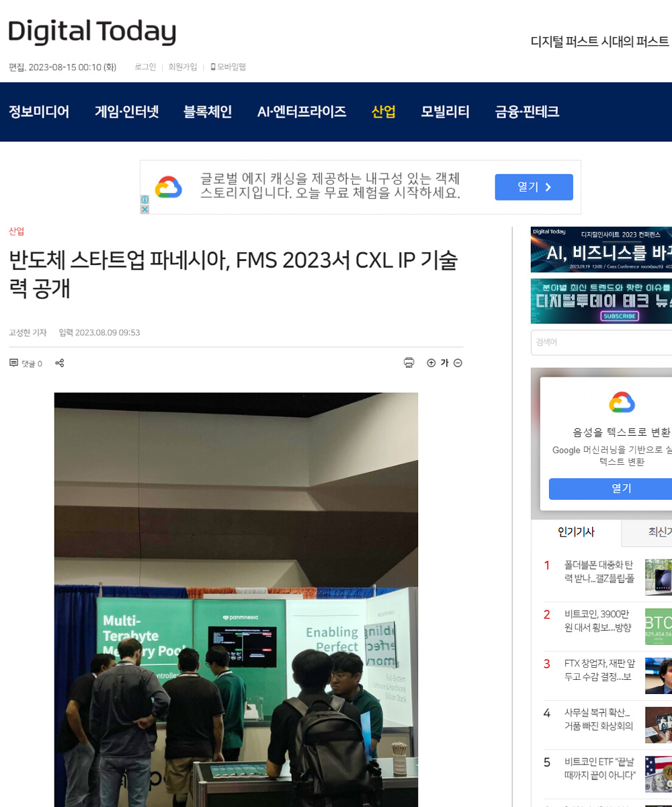672x807 pixels.
Task: Switch to the 최신기사 tab
Action: pos(647,532)
